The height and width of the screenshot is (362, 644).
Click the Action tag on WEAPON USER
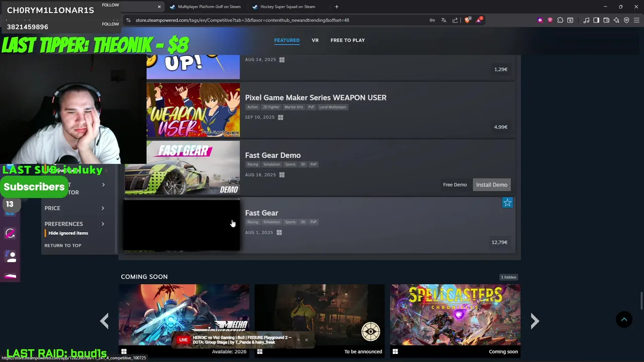pyautogui.click(x=253, y=107)
